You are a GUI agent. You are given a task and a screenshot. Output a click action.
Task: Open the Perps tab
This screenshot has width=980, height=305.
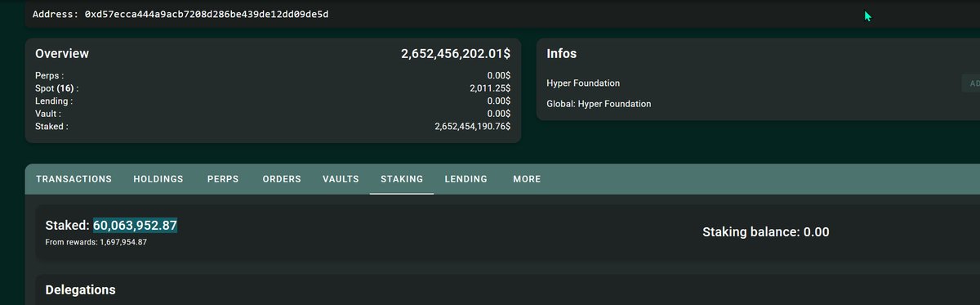tap(223, 179)
